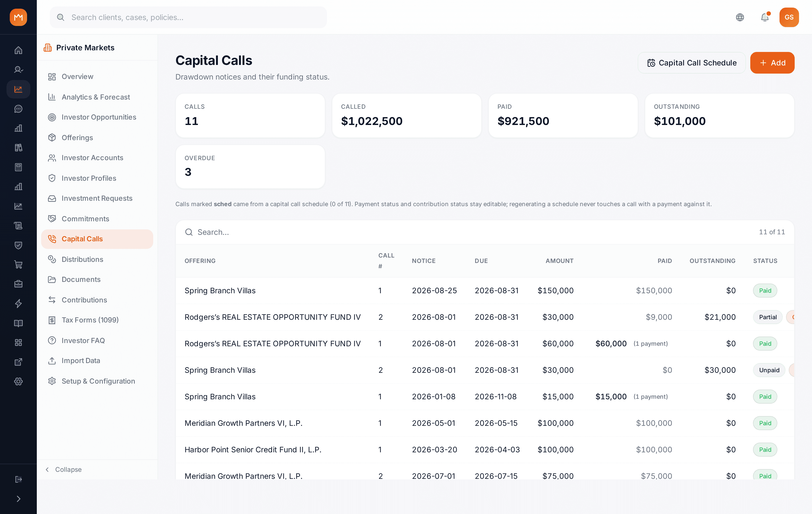This screenshot has height=514, width=812.
Task: Click Unpaid status badge for Spring Branch Villas
Action: coord(769,370)
